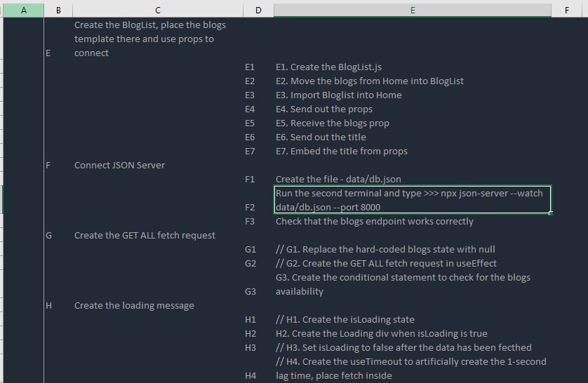
Task: Click the 'H3' label in column D
Action: [250, 348]
